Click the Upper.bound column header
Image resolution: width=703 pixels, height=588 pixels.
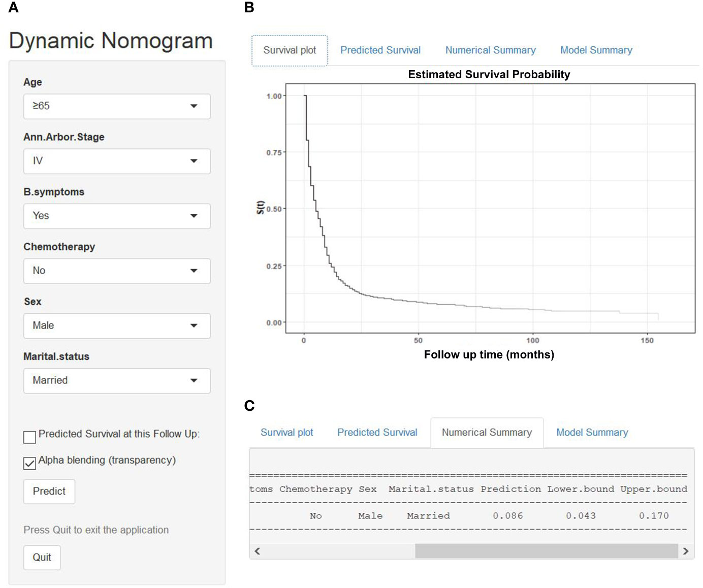click(654, 489)
